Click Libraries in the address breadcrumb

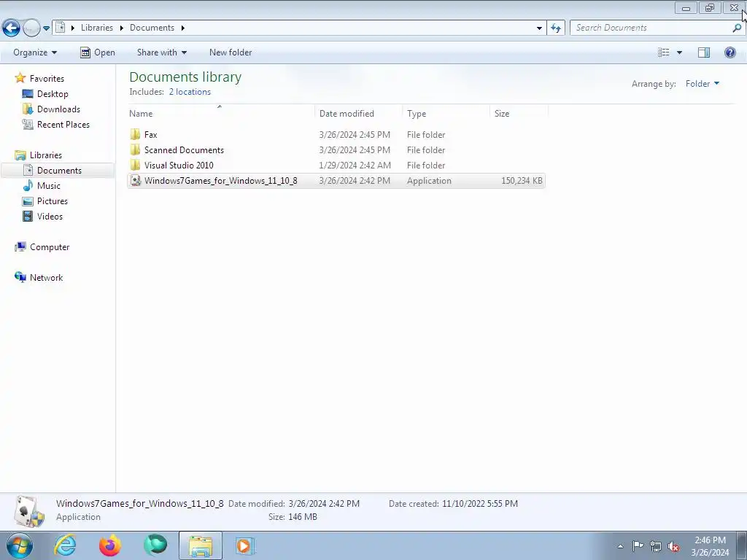pos(97,28)
